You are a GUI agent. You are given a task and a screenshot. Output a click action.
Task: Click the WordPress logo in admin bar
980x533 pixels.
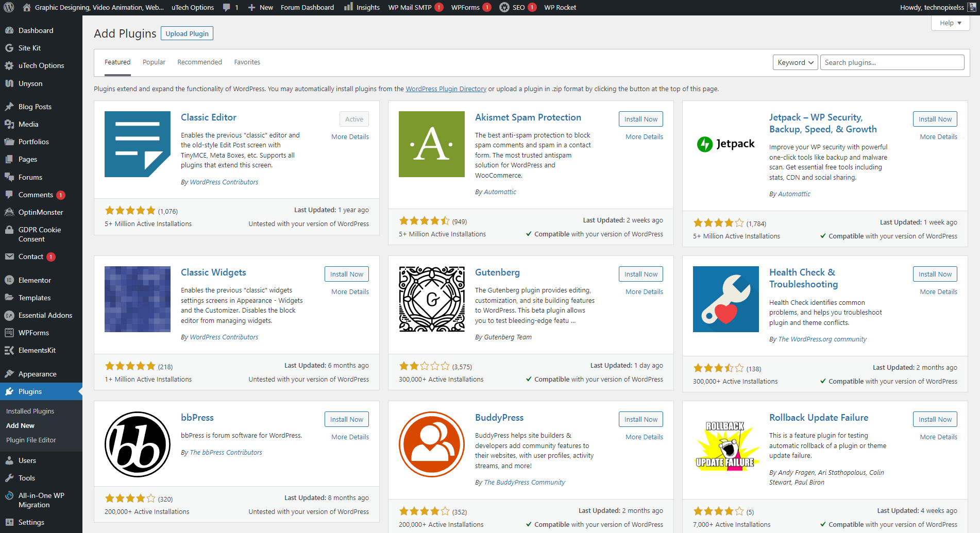(9, 7)
